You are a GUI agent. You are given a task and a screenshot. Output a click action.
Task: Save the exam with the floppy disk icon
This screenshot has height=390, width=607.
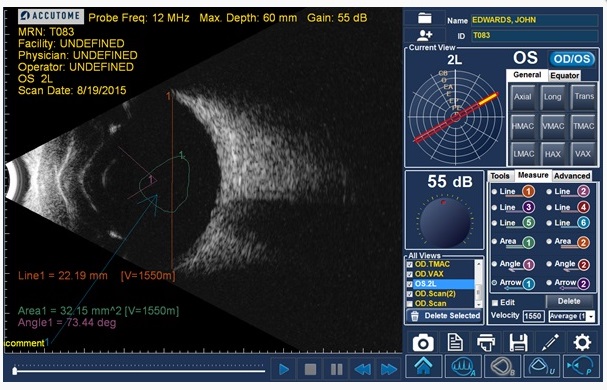click(x=518, y=343)
